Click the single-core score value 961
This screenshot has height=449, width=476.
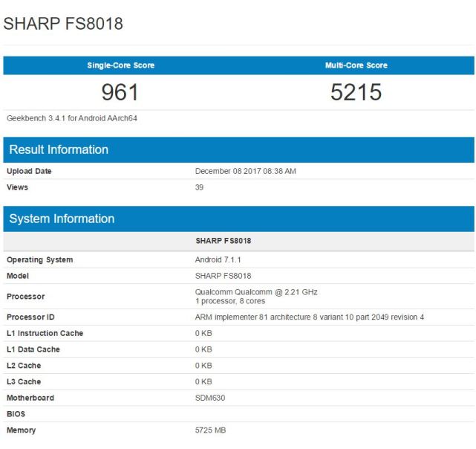pyautogui.click(x=120, y=92)
